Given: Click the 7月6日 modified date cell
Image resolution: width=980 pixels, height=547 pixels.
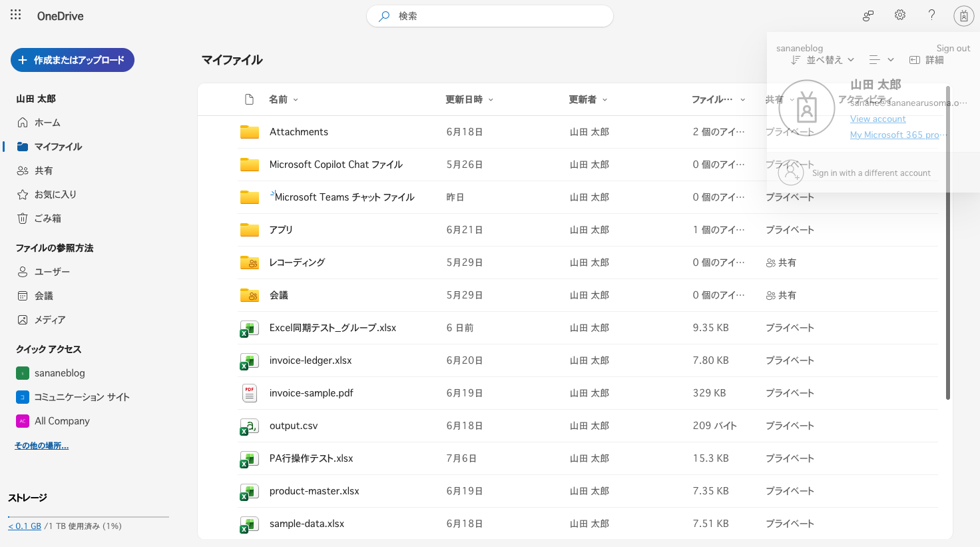Looking at the screenshot, I should point(461,458).
